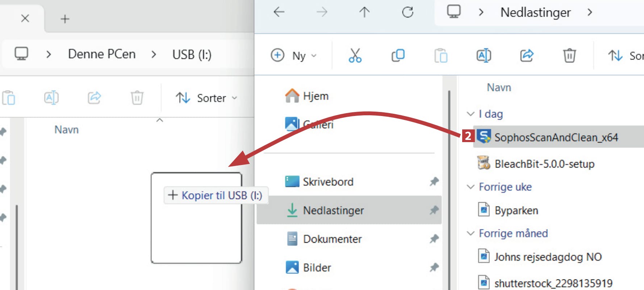
Task: Open the Sorter dropdown in the USB window
Action: coord(206,98)
